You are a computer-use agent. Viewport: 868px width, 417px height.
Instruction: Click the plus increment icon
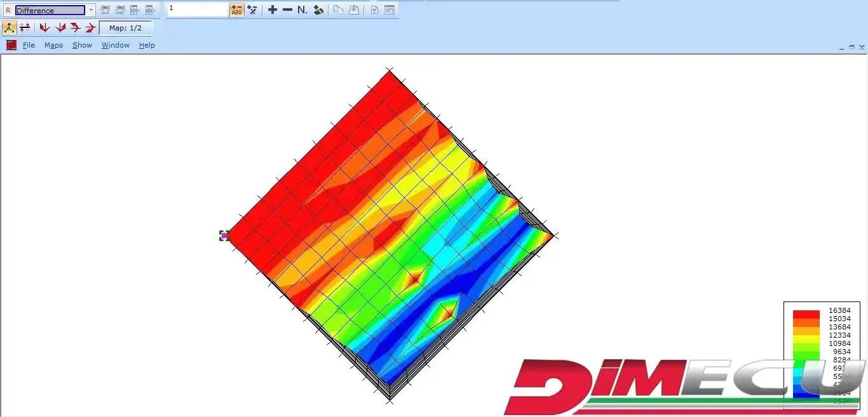point(273,10)
